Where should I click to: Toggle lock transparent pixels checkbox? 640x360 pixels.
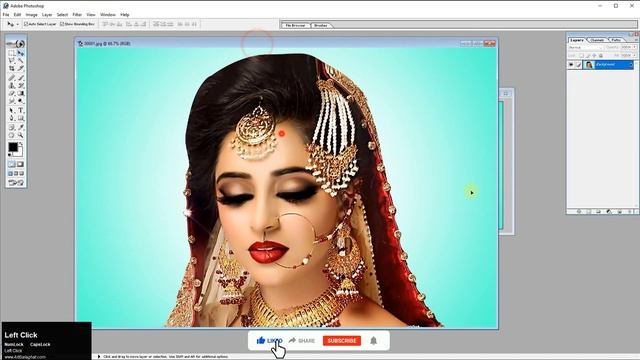point(581,55)
